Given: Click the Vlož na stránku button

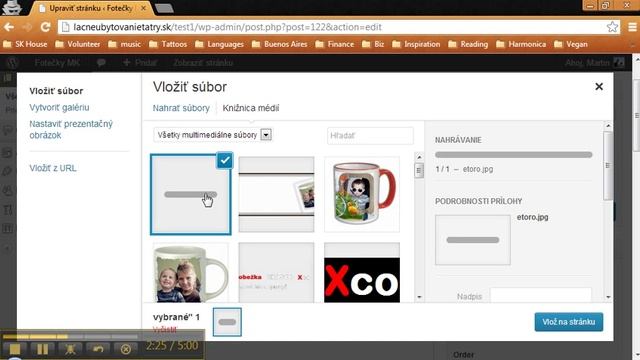Looking at the screenshot, I should click(569, 322).
